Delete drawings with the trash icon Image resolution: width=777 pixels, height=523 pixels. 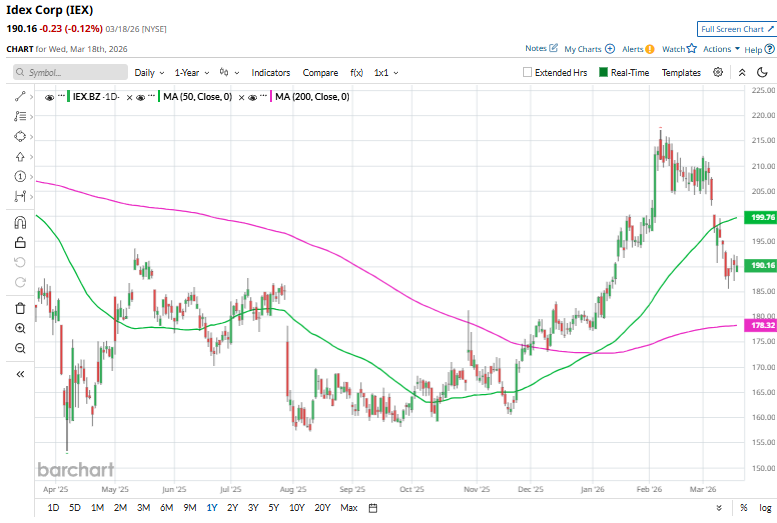pos(20,305)
